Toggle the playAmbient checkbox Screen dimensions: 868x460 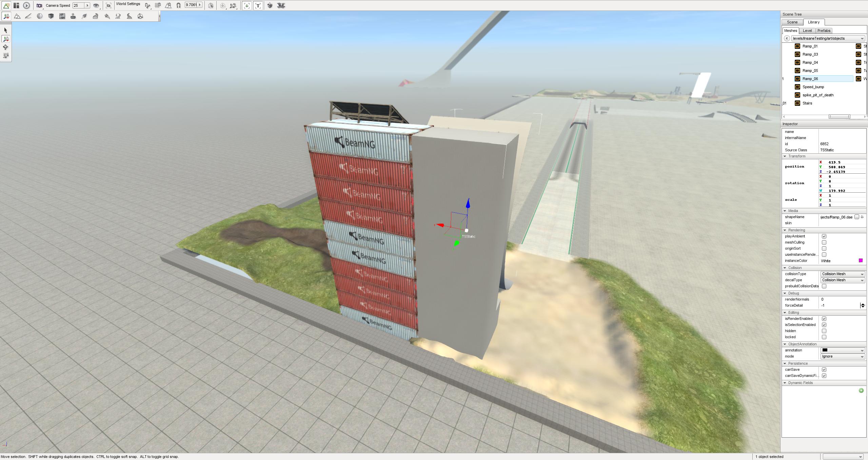coord(824,236)
